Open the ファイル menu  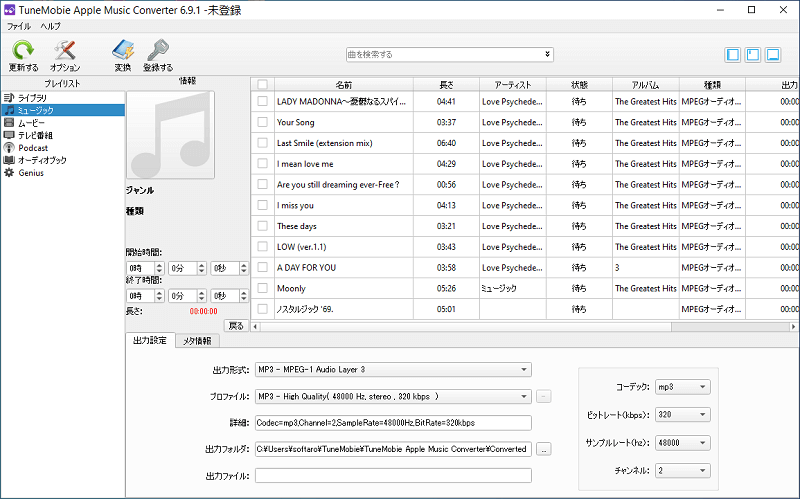coord(19,26)
